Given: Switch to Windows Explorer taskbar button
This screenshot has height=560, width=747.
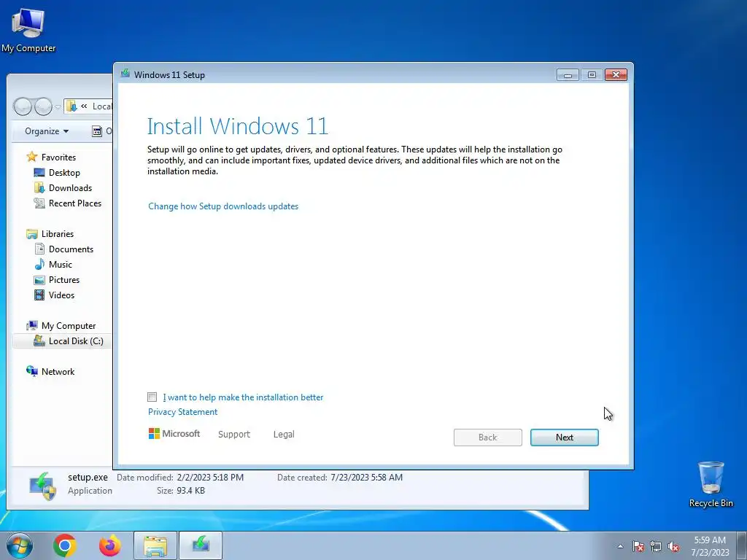Looking at the screenshot, I should pyautogui.click(x=155, y=545).
